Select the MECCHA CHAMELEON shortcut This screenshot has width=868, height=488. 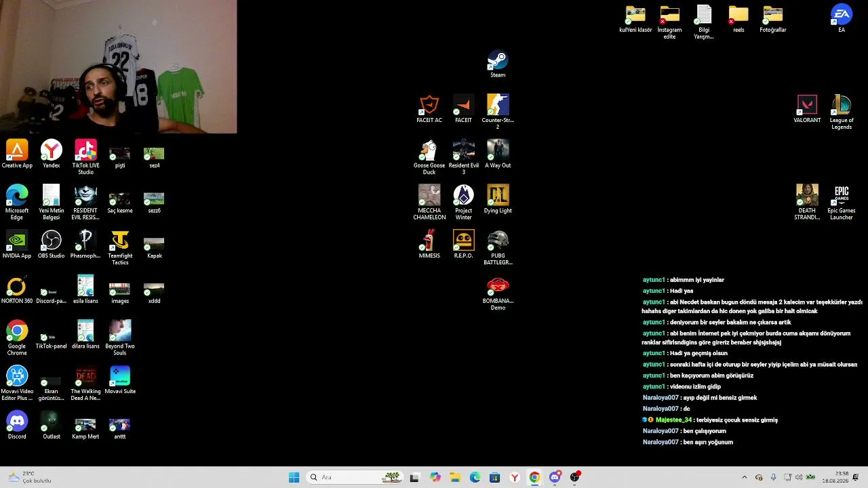[429, 203]
